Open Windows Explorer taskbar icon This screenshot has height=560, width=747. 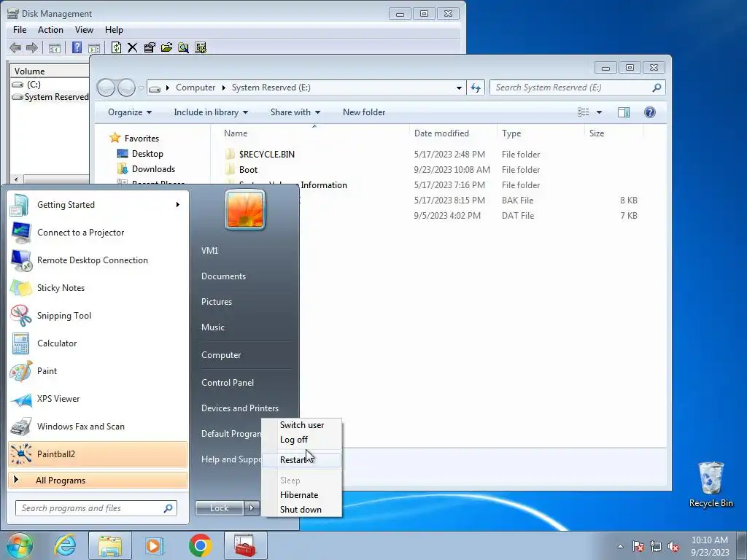point(110,545)
